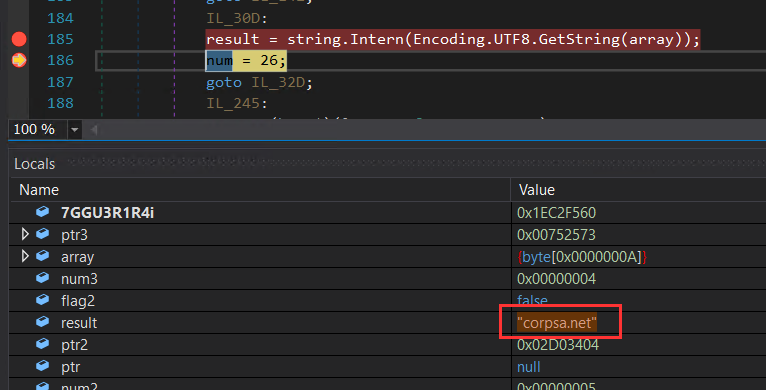Click line number 187 in the gutter

pos(60,82)
